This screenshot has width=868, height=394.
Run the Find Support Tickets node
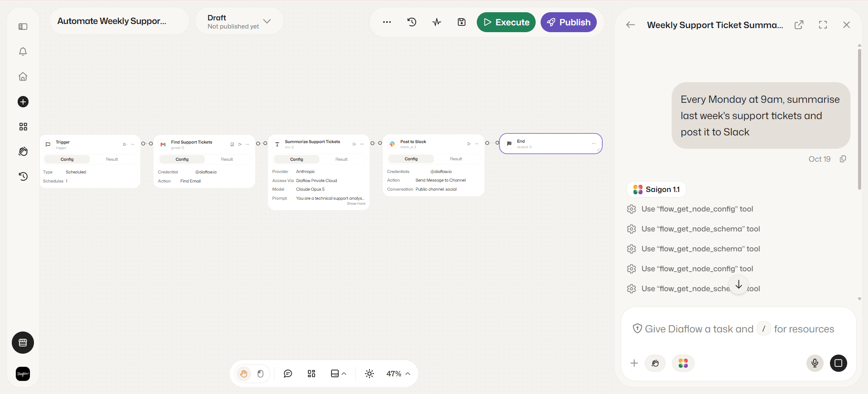pyautogui.click(x=240, y=144)
